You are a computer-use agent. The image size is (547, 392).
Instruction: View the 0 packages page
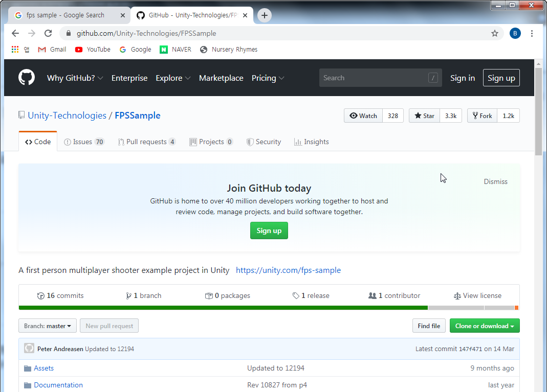(x=228, y=295)
